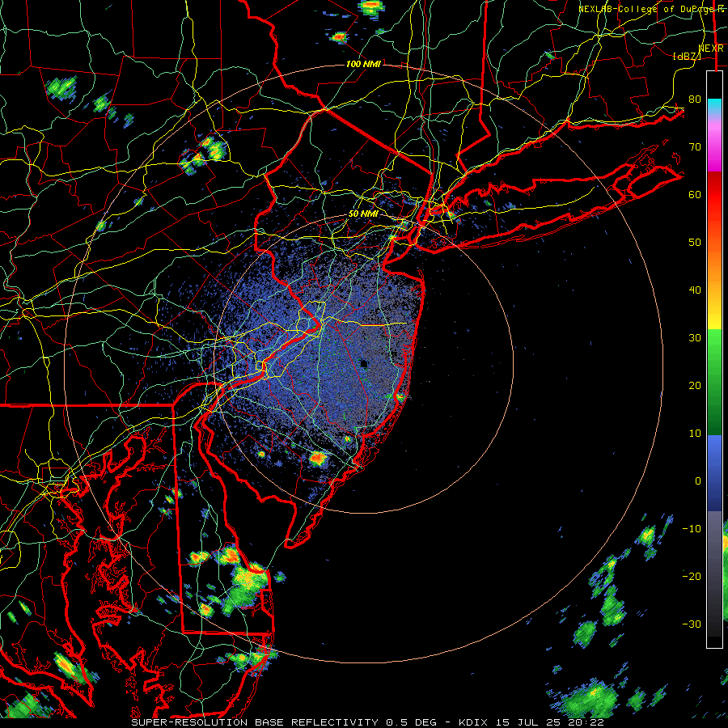Image resolution: width=728 pixels, height=728 pixels.
Task: Click the 50 label on the reflectivity scale
Action: click(x=695, y=243)
